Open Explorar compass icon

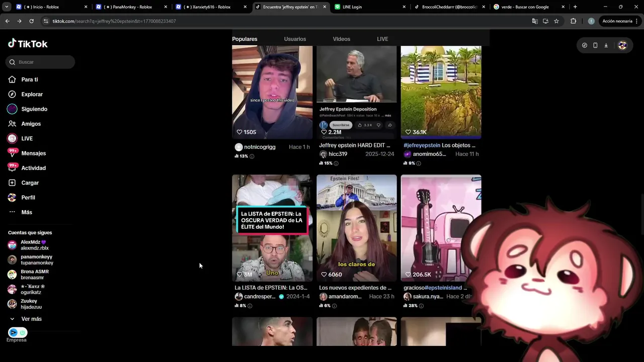point(12,94)
